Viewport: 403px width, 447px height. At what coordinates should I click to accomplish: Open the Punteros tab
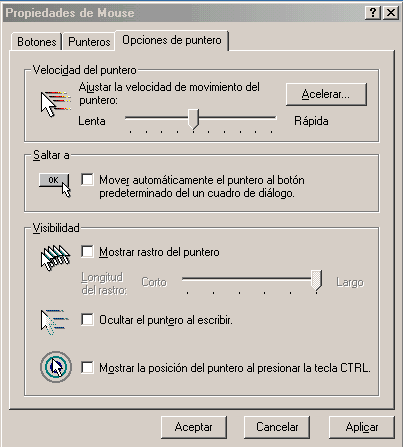coord(89,42)
